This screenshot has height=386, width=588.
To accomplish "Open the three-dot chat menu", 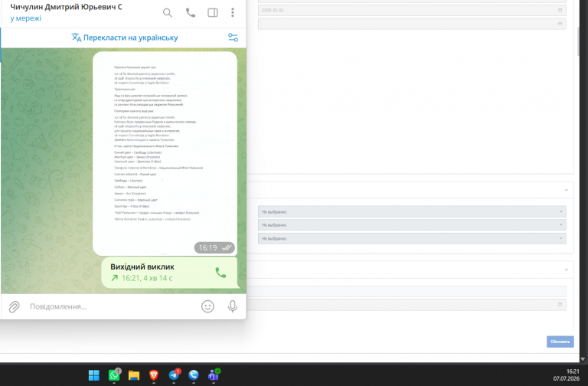I will pos(233,13).
